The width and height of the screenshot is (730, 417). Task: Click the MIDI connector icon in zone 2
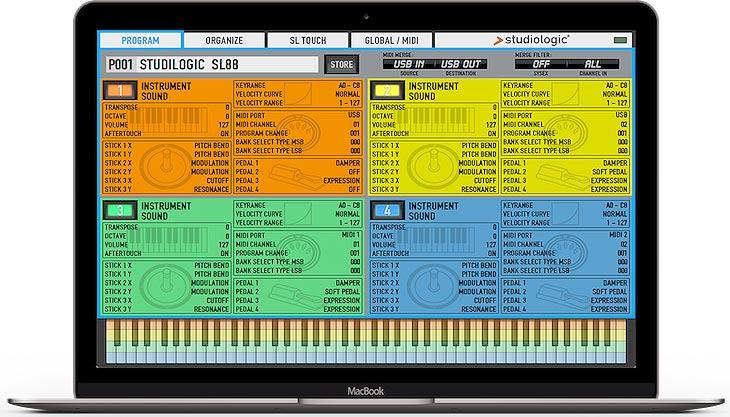(565, 133)
